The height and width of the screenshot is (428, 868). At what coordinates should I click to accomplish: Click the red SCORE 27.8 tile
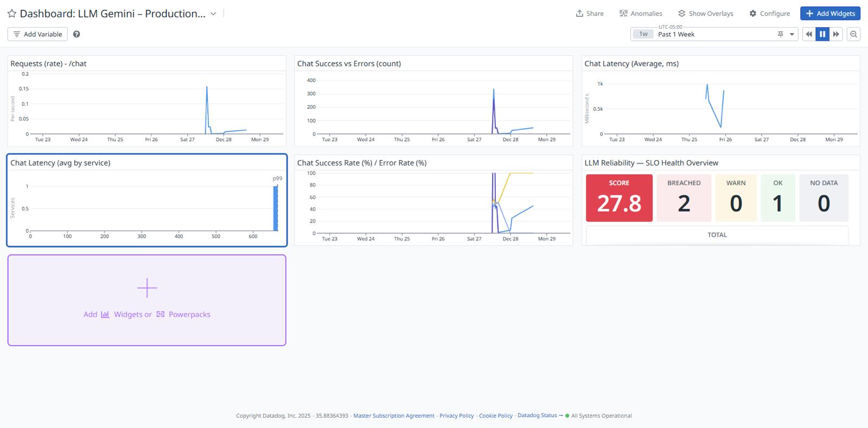pos(619,198)
